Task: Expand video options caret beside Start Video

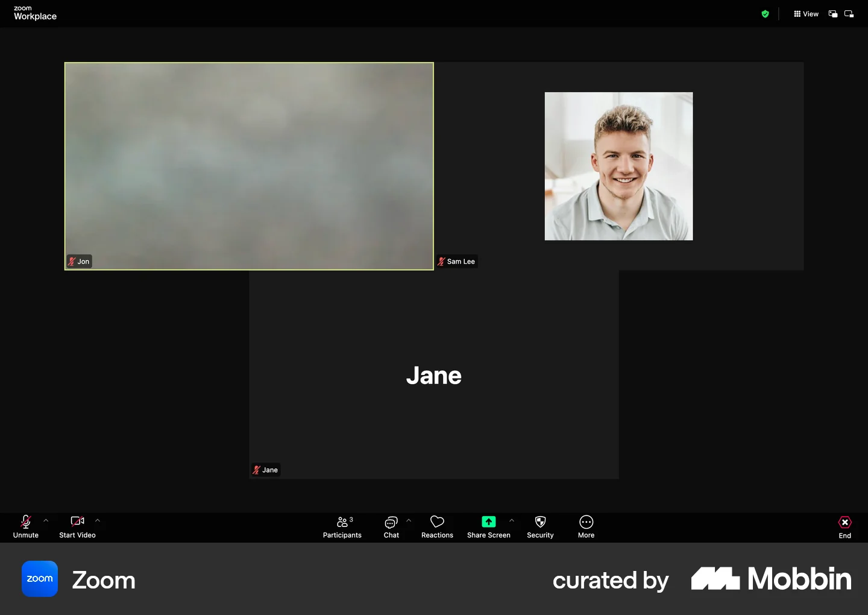Action: [x=98, y=520]
